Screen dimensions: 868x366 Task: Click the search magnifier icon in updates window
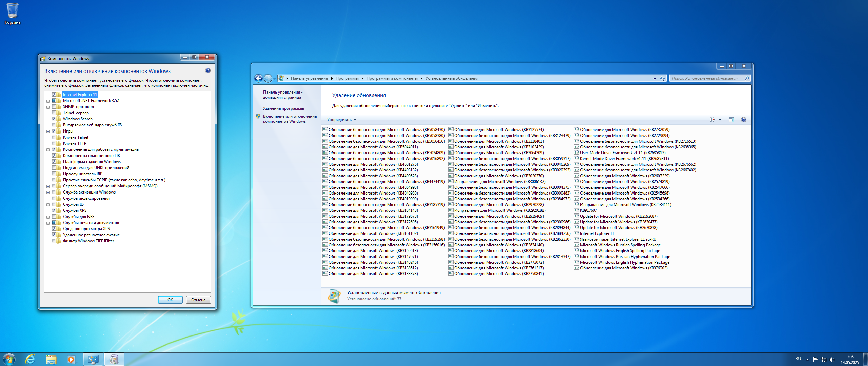tap(747, 78)
